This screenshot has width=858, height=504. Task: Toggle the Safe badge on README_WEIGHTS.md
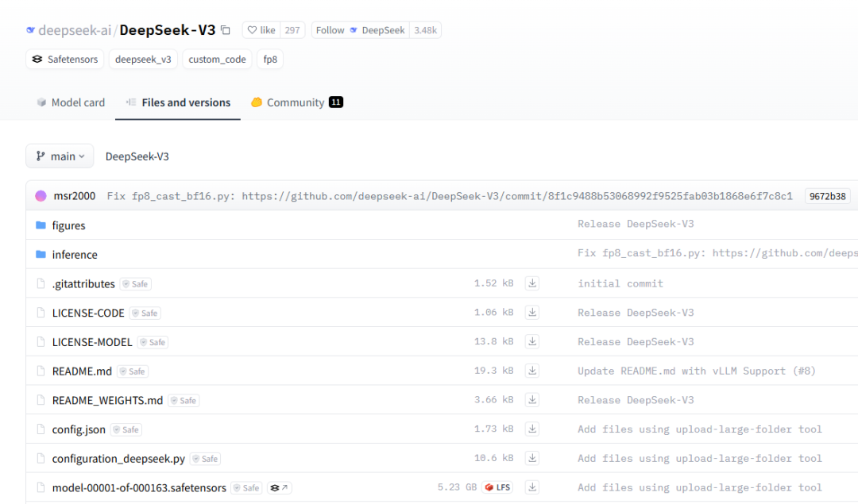[184, 400]
